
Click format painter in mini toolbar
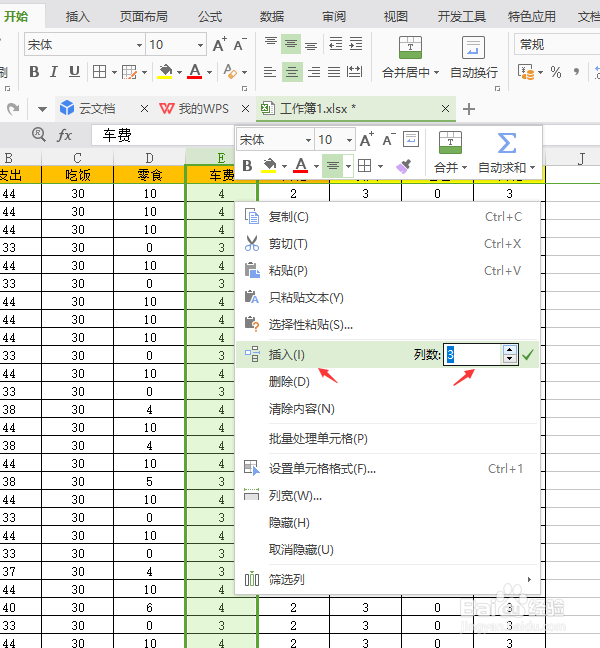[403, 166]
